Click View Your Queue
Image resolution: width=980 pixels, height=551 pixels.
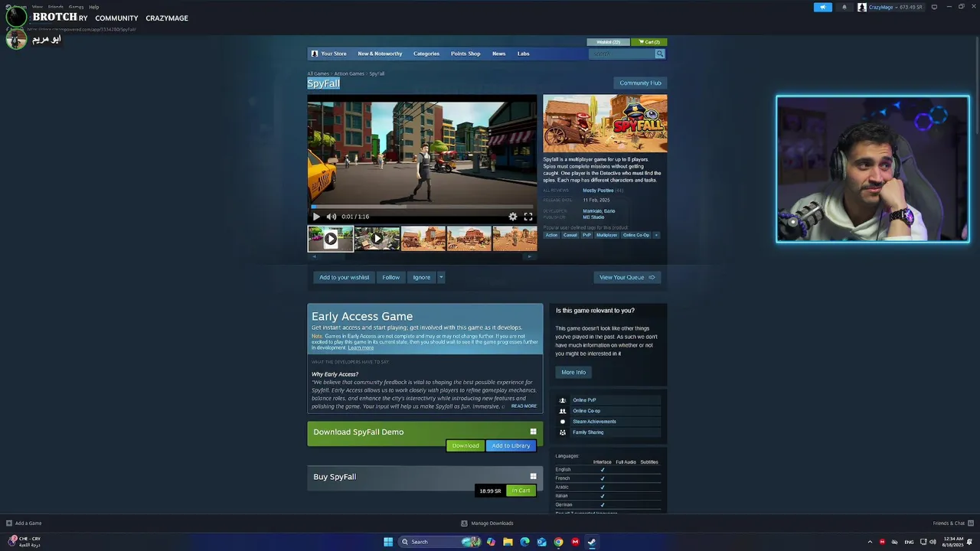tap(627, 277)
